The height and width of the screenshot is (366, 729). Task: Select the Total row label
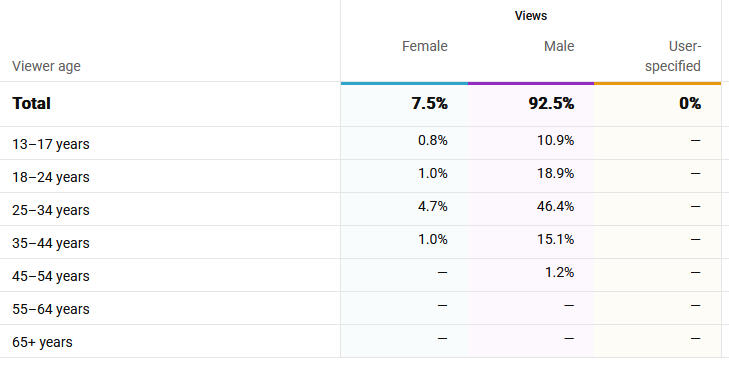pos(31,103)
